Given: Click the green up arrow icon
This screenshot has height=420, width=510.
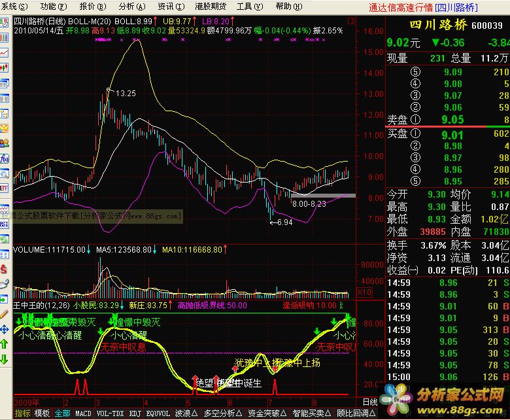Looking at the screenshot, I should tap(4, 344).
